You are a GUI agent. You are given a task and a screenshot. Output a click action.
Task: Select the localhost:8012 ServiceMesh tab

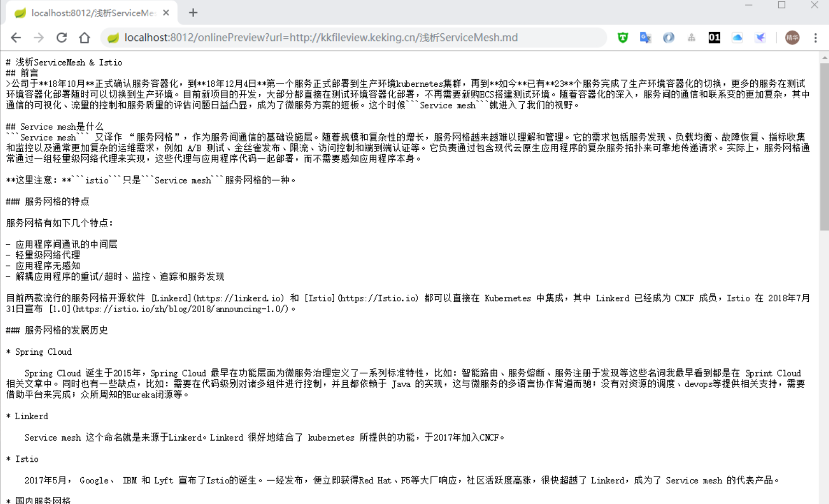click(x=92, y=13)
